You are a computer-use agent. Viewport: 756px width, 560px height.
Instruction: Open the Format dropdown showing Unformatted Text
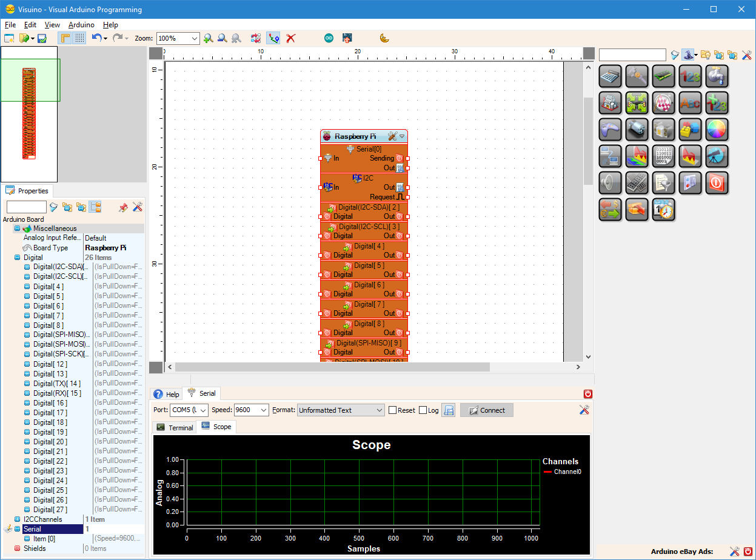340,410
